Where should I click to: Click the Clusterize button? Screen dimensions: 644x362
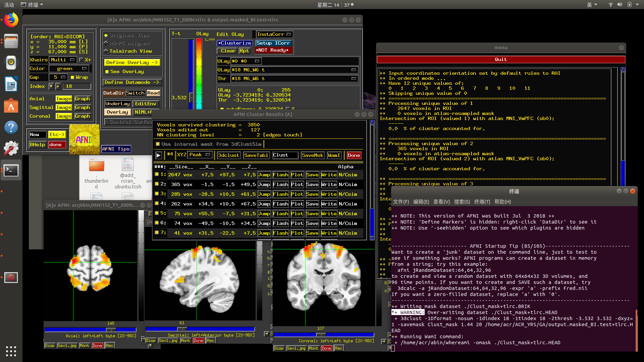coord(234,43)
